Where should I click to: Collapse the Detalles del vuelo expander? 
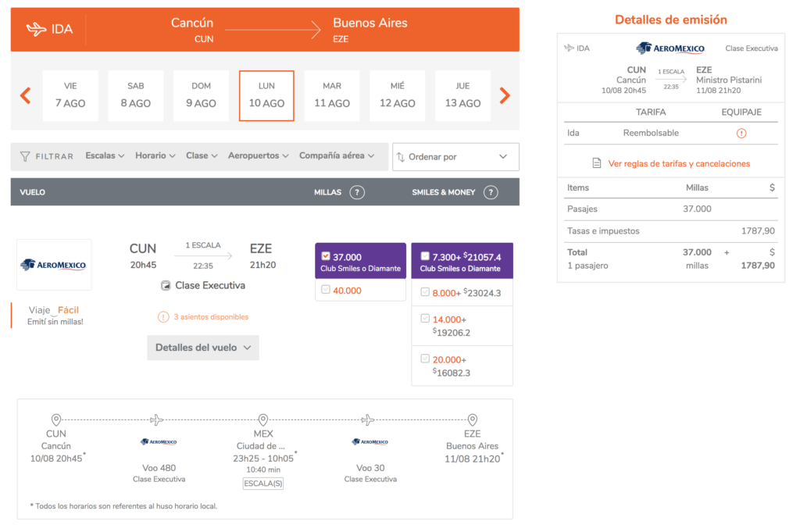pos(203,348)
